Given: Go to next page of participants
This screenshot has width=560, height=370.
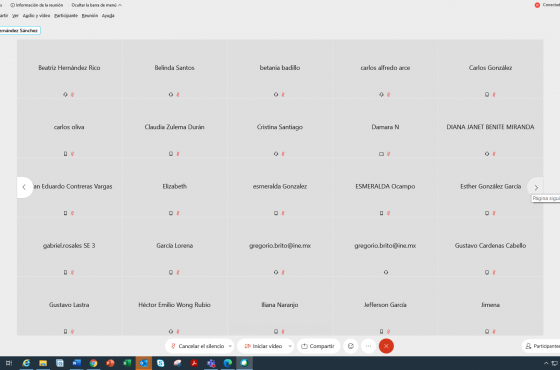Looking at the screenshot, I should (x=536, y=188).
